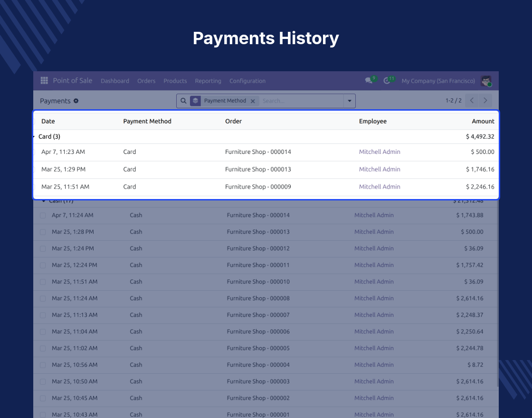Screen dimensions: 532x418
Task: Check the Cash row Mar 25, 11:13 AM
Action: [x=43, y=315]
